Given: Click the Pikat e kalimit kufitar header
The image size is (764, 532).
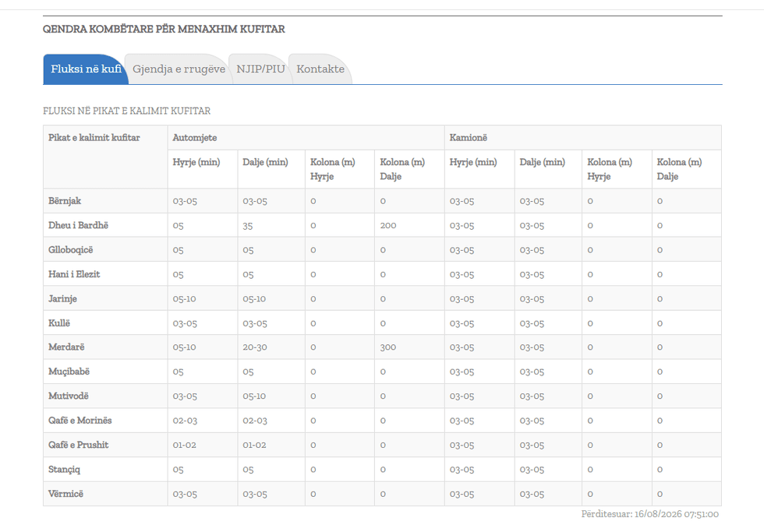Looking at the screenshot, I should click(94, 138).
